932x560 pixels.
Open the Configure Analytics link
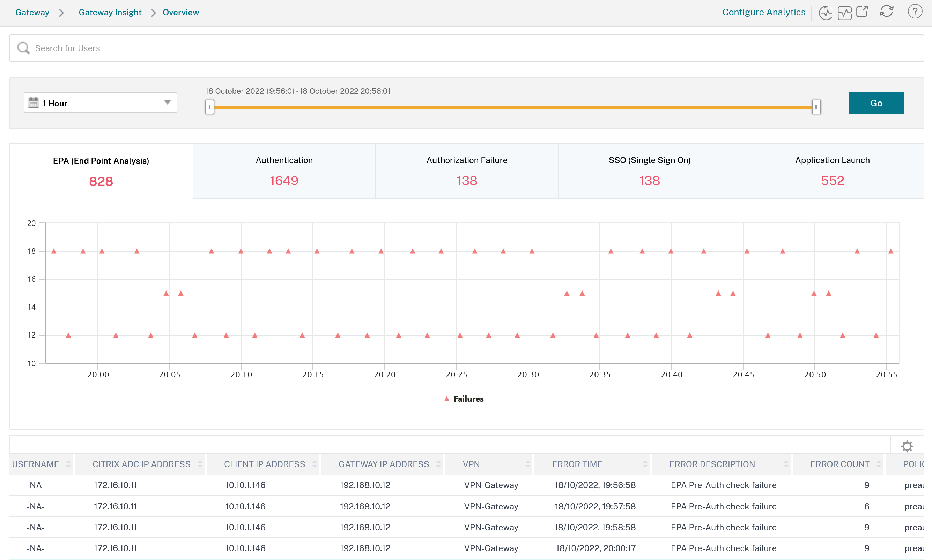[x=763, y=12]
